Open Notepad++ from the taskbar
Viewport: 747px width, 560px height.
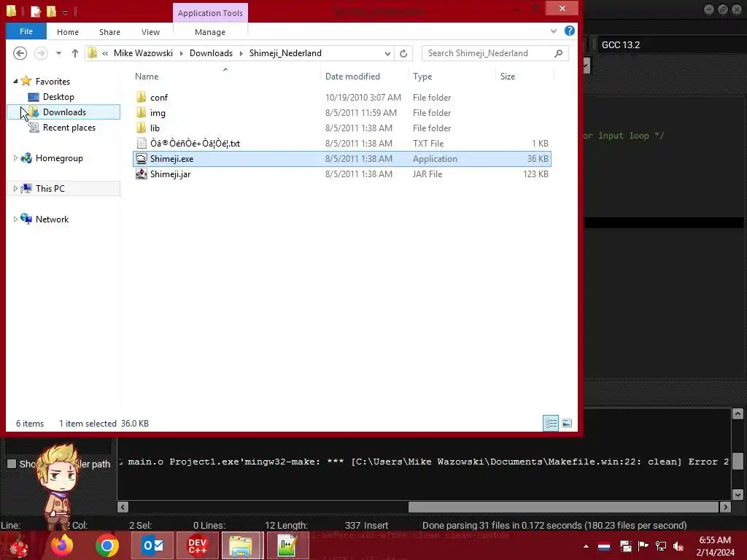pos(287,545)
